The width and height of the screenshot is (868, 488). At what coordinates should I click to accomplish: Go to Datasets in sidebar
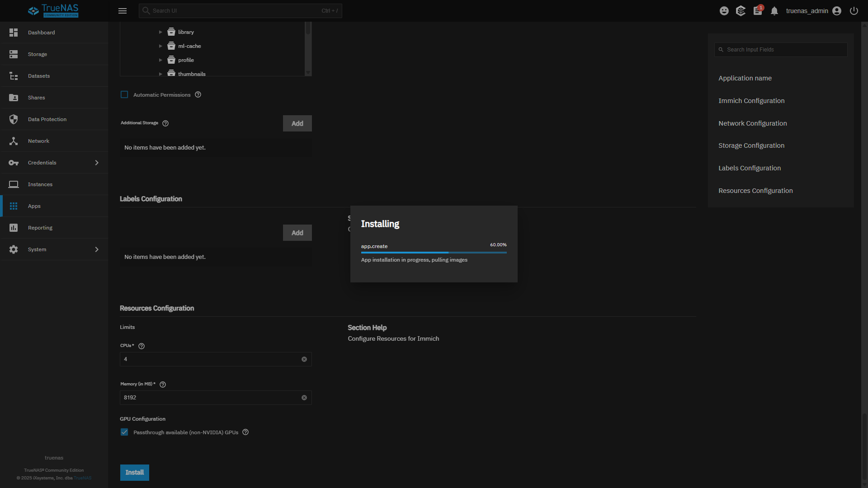(x=39, y=76)
